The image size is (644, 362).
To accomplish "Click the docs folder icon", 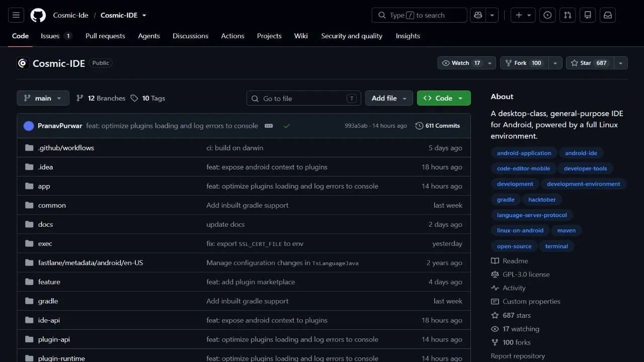I will [x=29, y=224].
